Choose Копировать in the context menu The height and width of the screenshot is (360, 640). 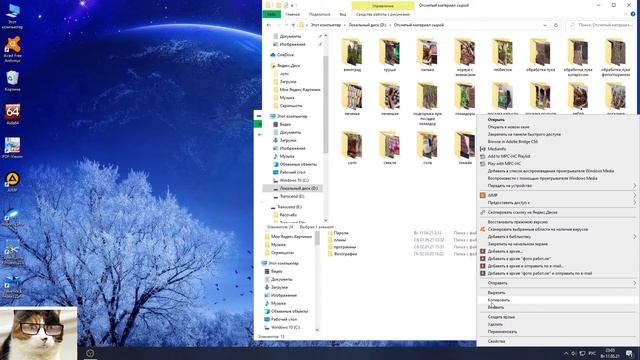tap(557, 300)
